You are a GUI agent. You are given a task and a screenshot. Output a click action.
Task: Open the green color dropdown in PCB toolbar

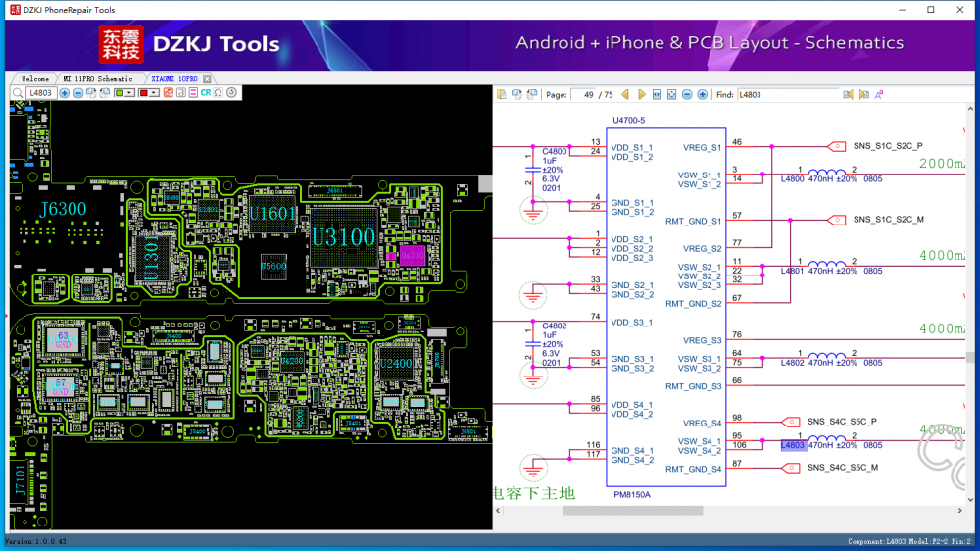[129, 92]
